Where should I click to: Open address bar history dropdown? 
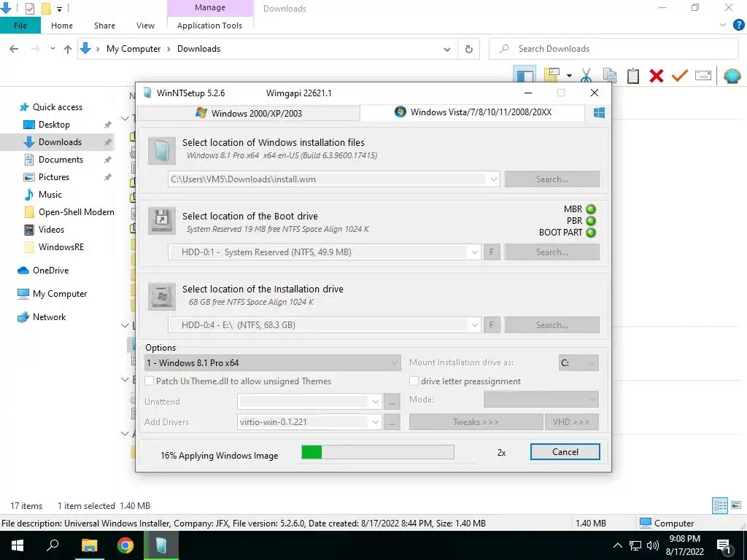(x=447, y=49)
